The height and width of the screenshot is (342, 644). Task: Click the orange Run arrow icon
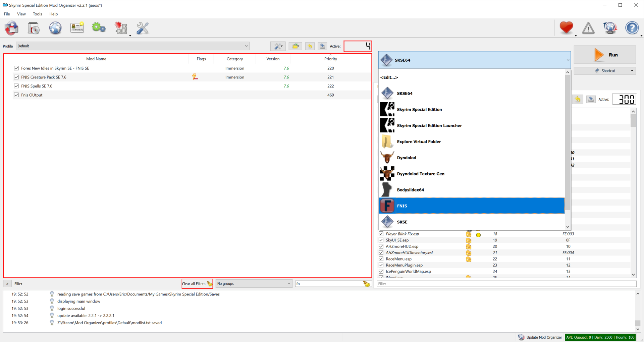[x=599, y=55]
